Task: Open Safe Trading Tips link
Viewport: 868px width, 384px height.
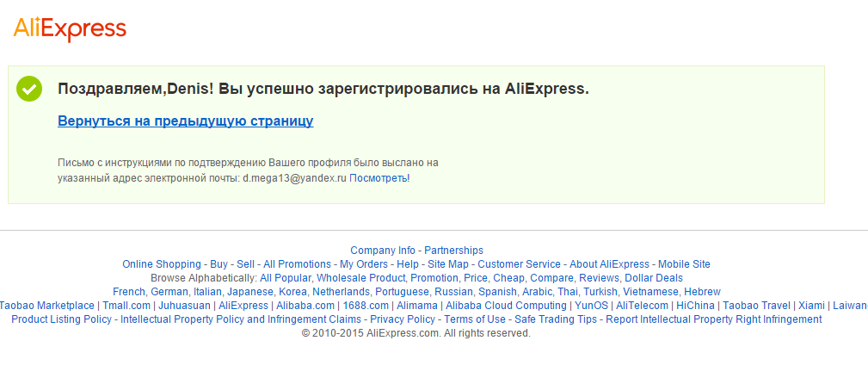Action: [556, 319]
